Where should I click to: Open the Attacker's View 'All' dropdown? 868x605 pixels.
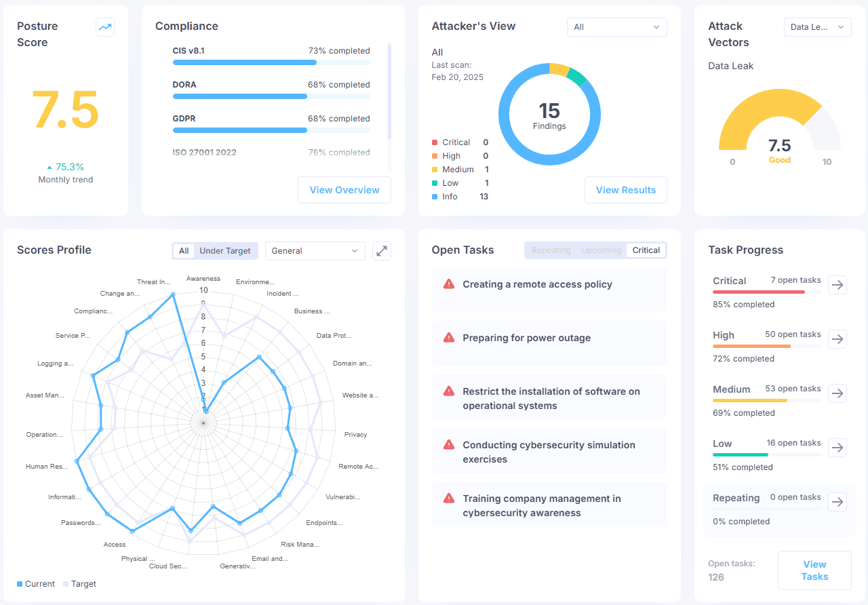point(616,27)
